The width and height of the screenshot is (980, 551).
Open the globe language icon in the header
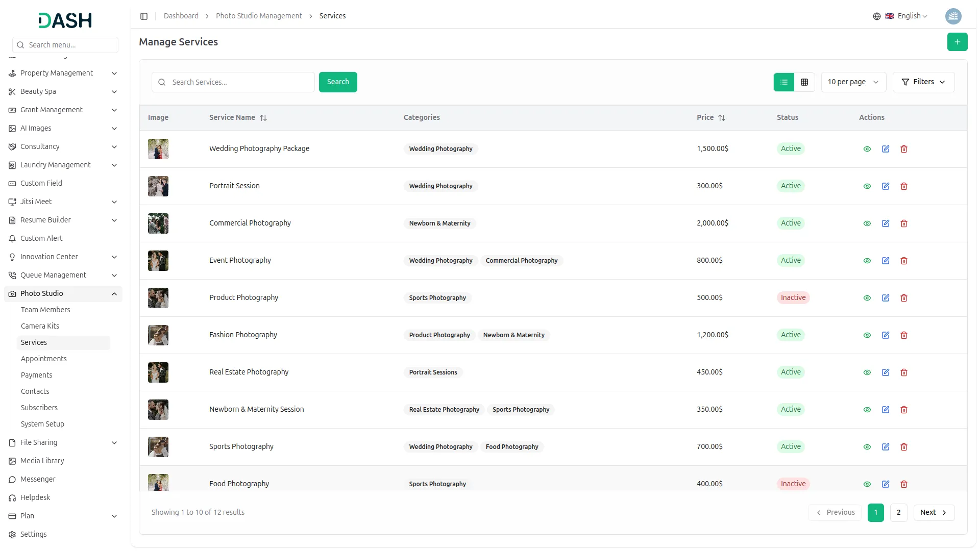tap(877, 16)
